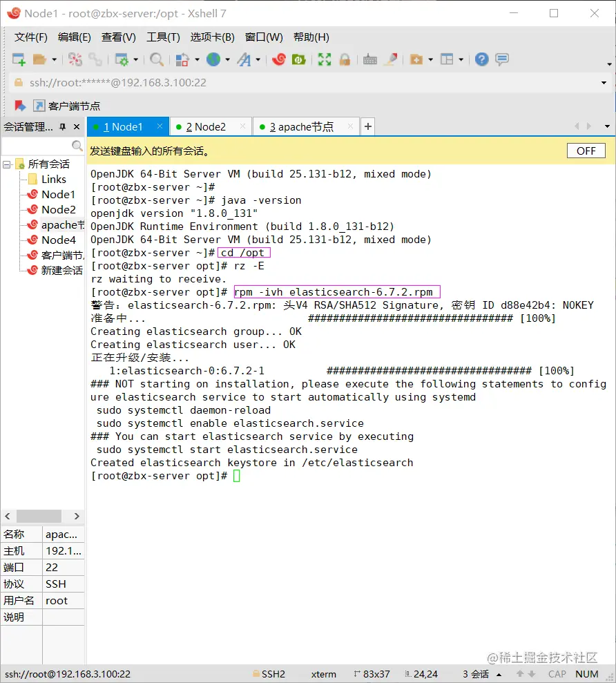This screenshot has height=683, width=616.
Task: Click the highlight pen icon
Action: pyautogui.click(x=391, y=59)
